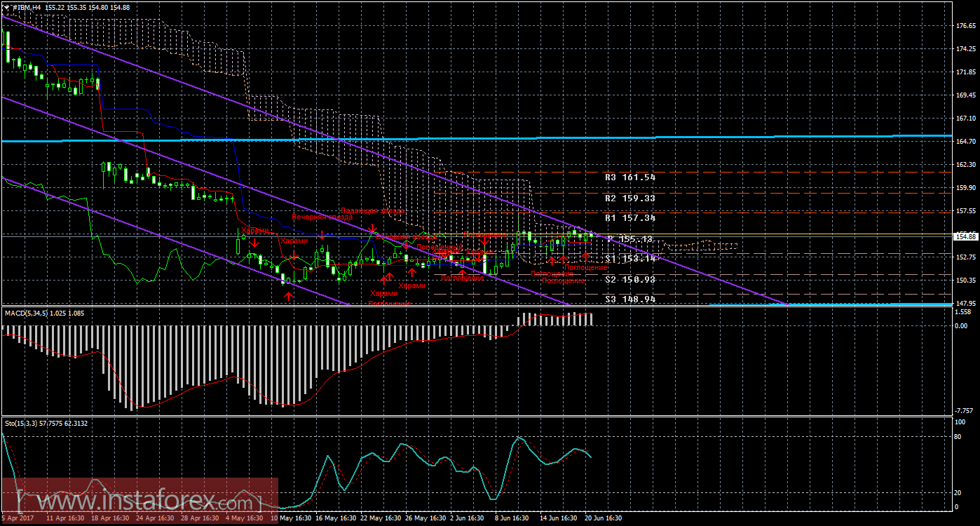The height and width of the screenshot is (526, 980).
Task: Click the 11 Apr 16:30 time label
Action: (66, 518)
